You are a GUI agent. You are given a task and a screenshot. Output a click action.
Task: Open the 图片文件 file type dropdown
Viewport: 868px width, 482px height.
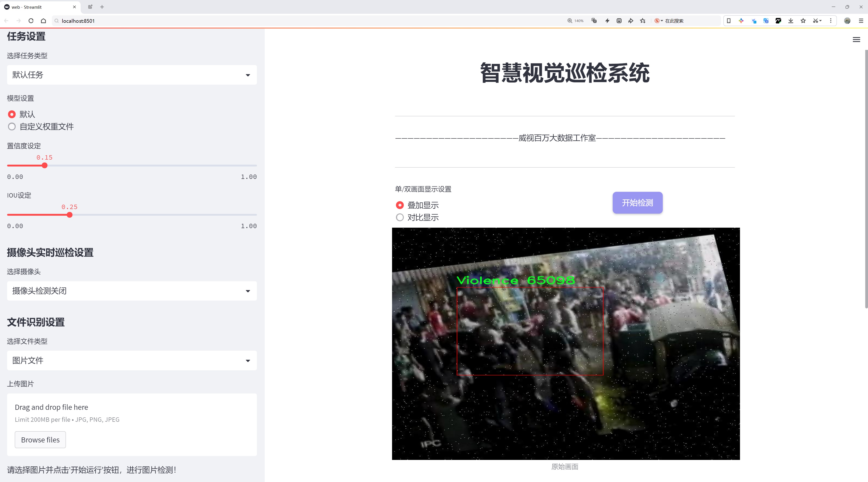tap(132, 361)
